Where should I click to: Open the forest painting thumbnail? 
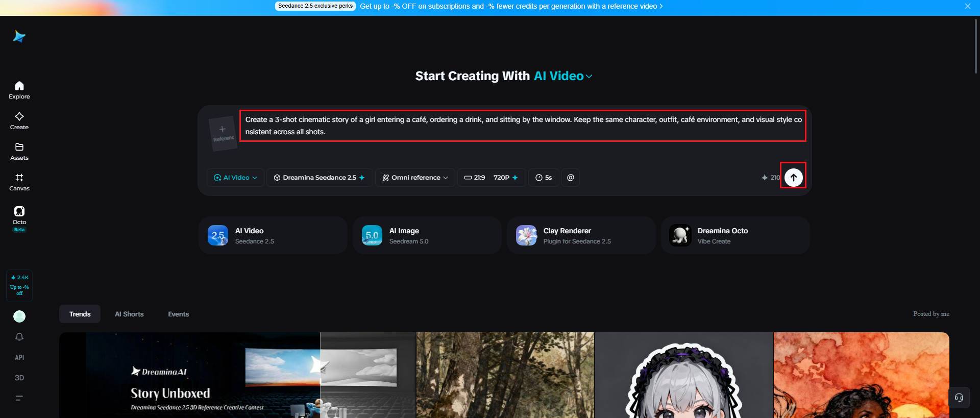pos(505,375)
